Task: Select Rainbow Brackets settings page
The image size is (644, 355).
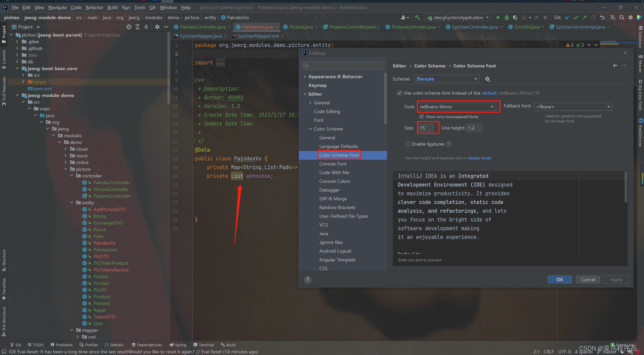Action: tap(337, 207)
